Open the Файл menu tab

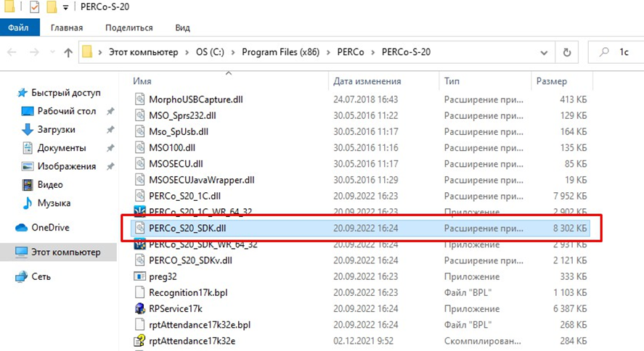coord(19,28)
